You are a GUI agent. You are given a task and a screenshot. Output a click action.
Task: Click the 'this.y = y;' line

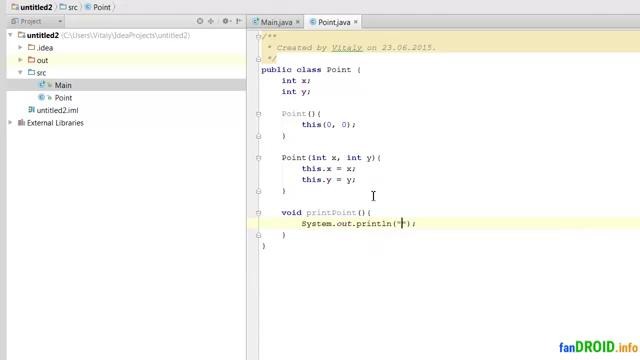tap(329, 180)
